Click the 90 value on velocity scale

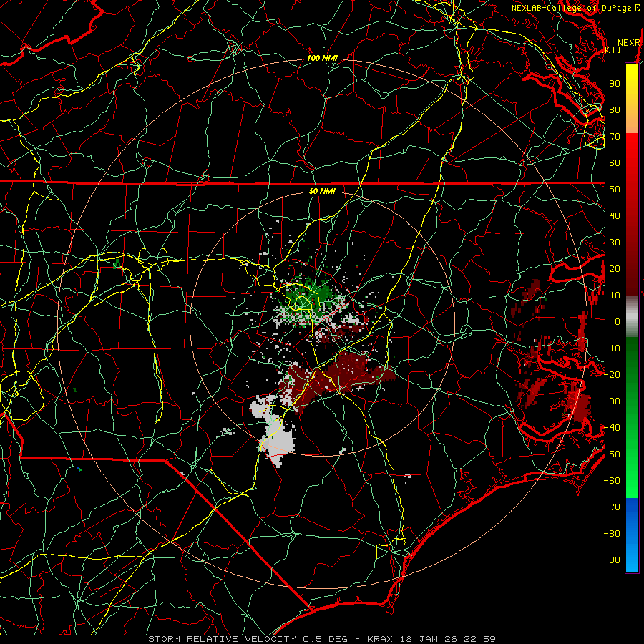[x=615, y=84]
